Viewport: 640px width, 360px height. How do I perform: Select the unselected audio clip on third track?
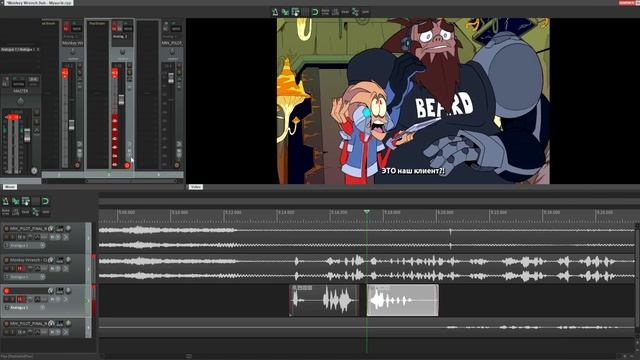(324, 300)
